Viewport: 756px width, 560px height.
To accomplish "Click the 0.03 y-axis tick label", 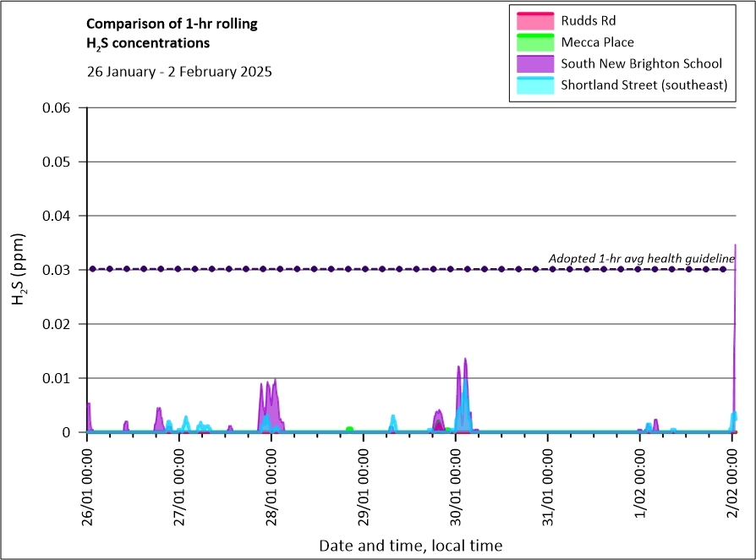I will coord(59,270).
